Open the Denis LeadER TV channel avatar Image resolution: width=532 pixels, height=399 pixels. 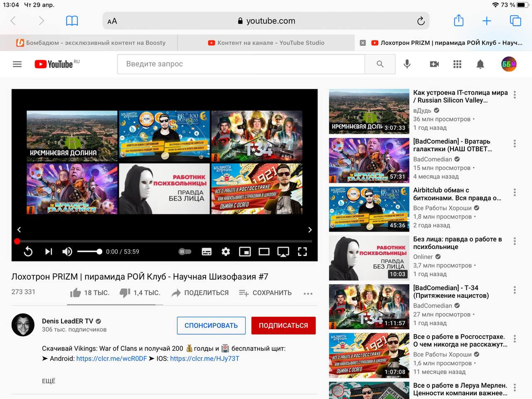[23, 325]
